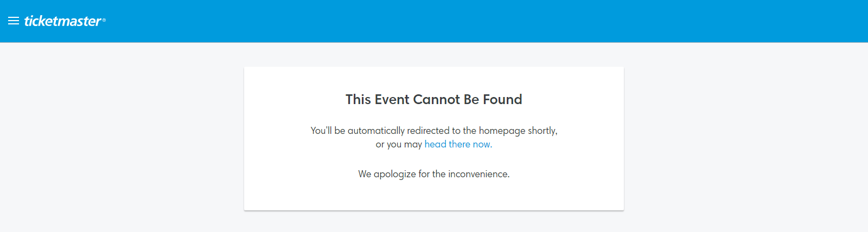Click the registered trademark symbol beside the logo
This screenshot has height=232, width=868.
(104, 20)
